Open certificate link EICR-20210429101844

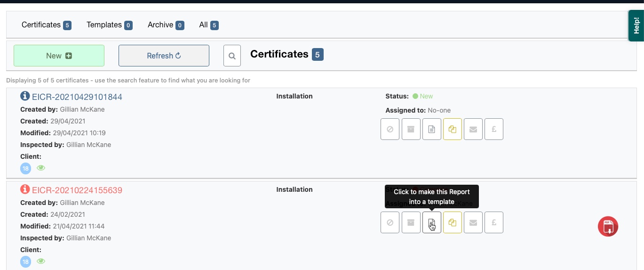point(77,97)
